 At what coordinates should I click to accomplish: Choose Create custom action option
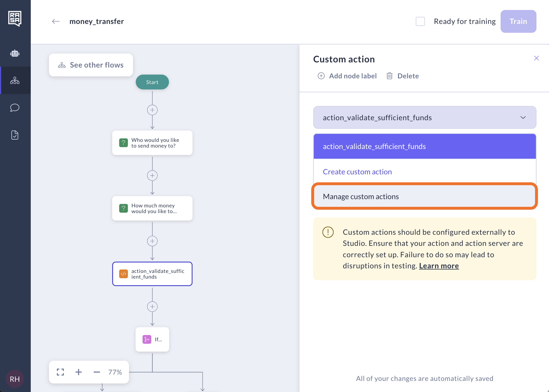[357, 172]
